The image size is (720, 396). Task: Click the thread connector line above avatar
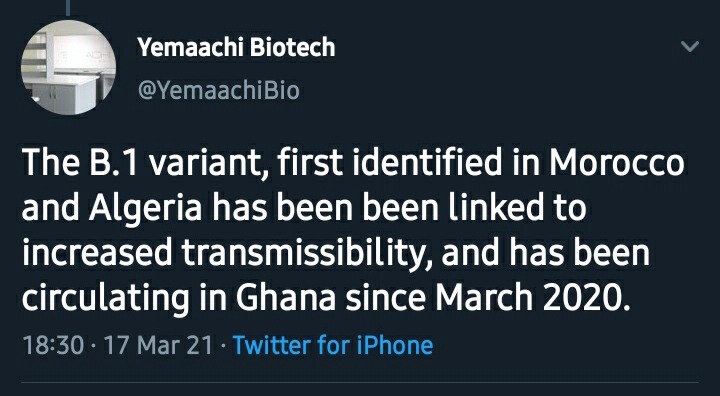68,7
